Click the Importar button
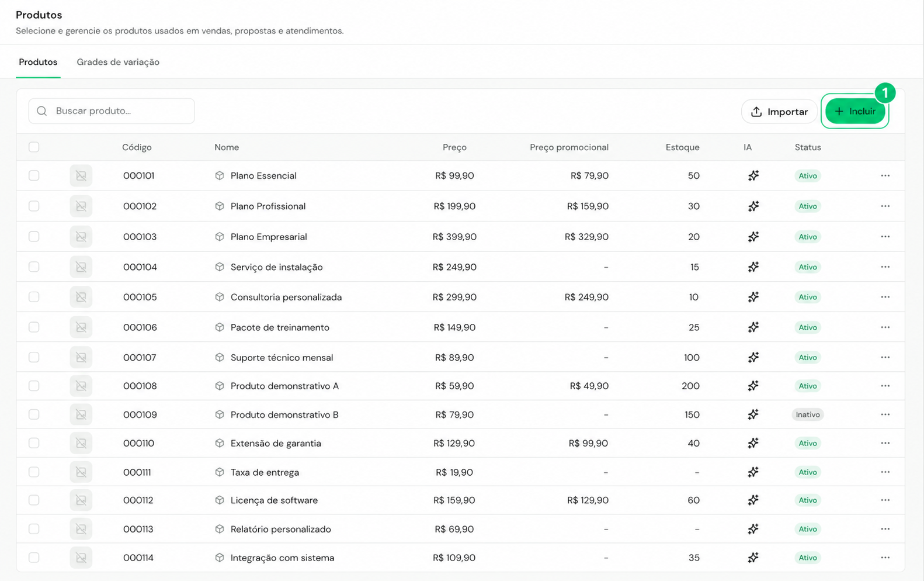 coord(780,112)
